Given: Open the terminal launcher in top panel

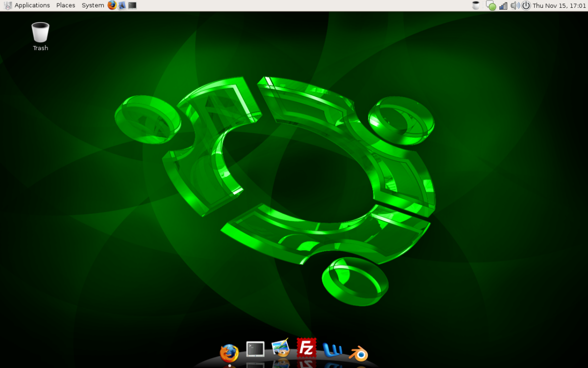Looking at the screenshot, I should [x=132, y=5].
